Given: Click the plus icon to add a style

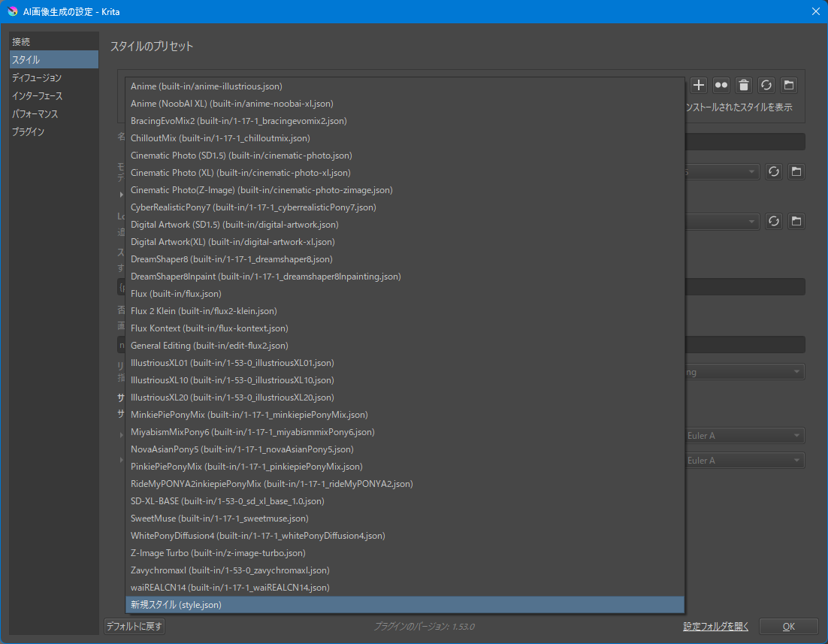Looking at the screenshot, I should pos(699,85).
